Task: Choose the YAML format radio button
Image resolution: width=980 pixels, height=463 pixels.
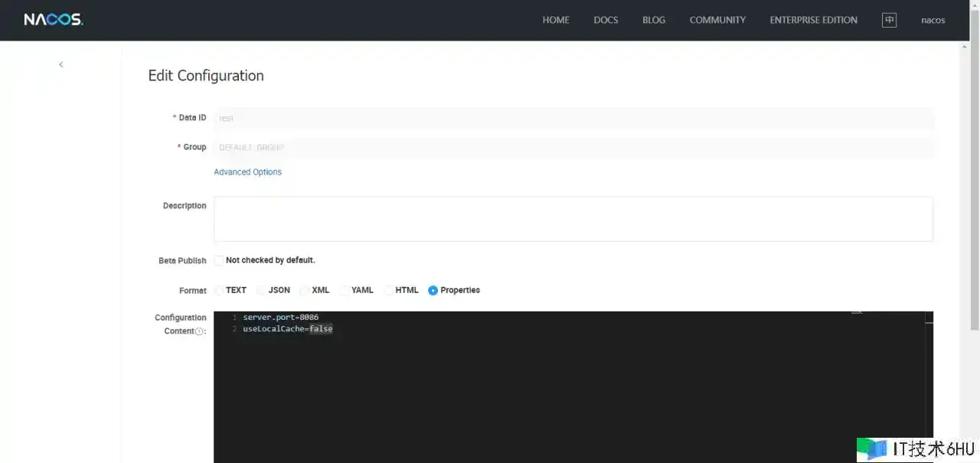Action: [x=345, y=291]
